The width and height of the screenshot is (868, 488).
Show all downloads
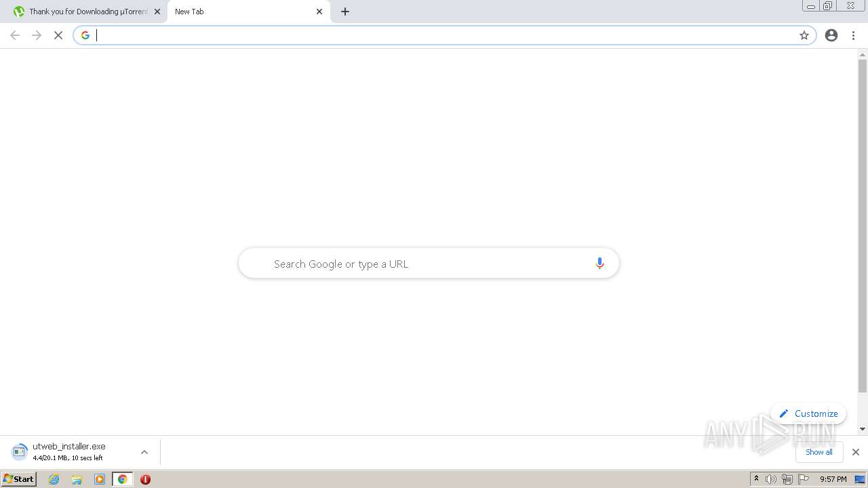tap(819, 452)
